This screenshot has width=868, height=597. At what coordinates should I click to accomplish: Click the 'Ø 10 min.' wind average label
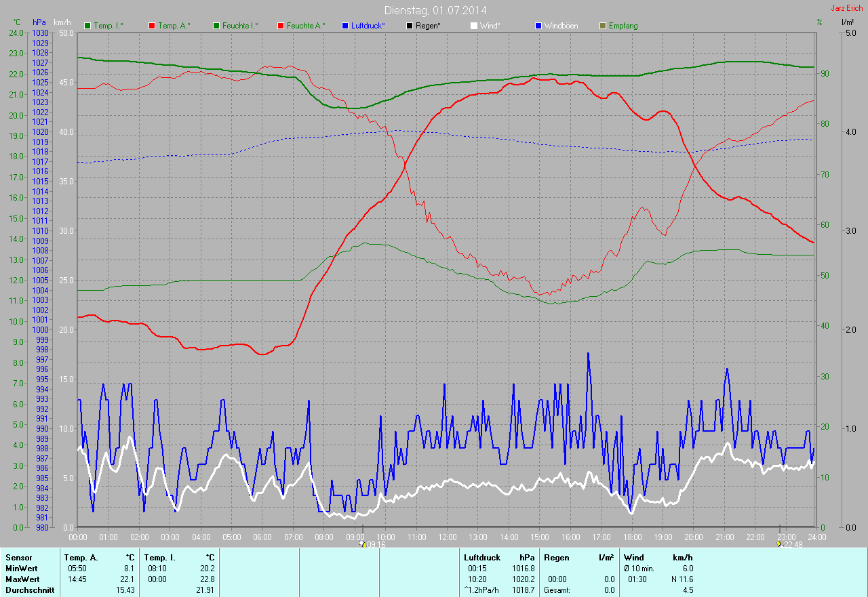click(640, 569)
